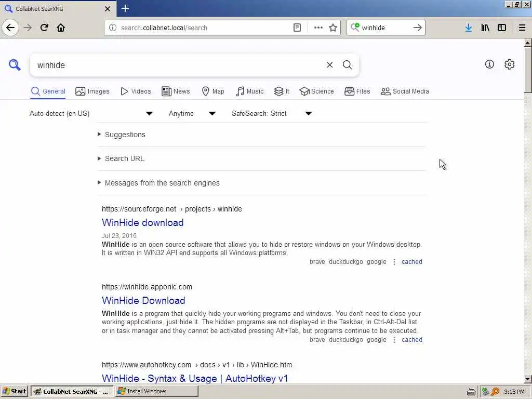The height and width of the screenshot is (399, 532).
Task: Open cached copy of apponic result
Action: [412, 340]
